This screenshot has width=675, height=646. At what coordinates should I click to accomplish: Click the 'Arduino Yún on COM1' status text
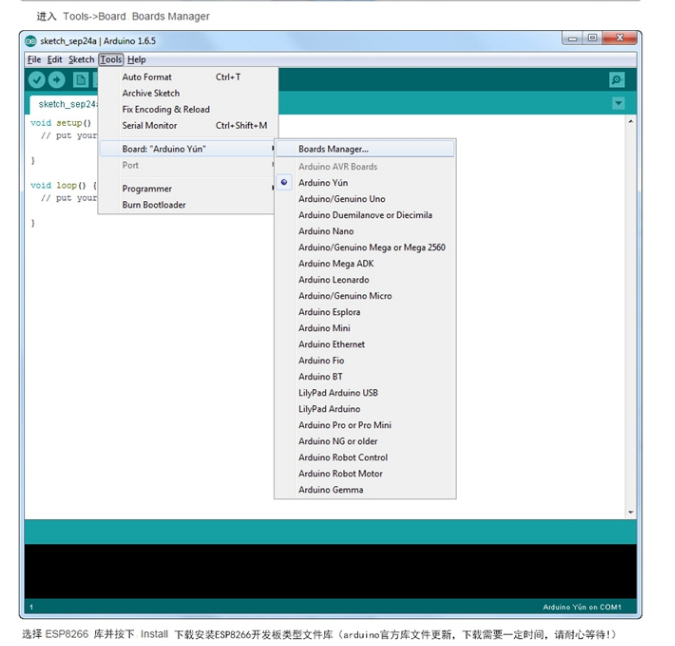[582, 607]
